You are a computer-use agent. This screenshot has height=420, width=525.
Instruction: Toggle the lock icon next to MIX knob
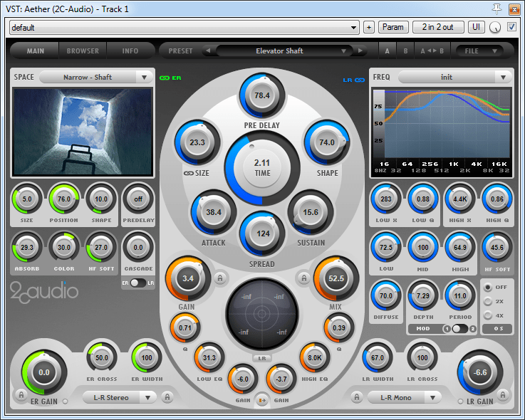pos(303,278)
